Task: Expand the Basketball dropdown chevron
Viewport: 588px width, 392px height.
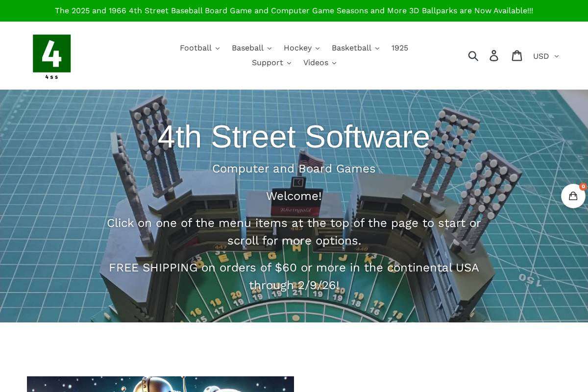Action: pyautogui.click(x=377, y=48)
